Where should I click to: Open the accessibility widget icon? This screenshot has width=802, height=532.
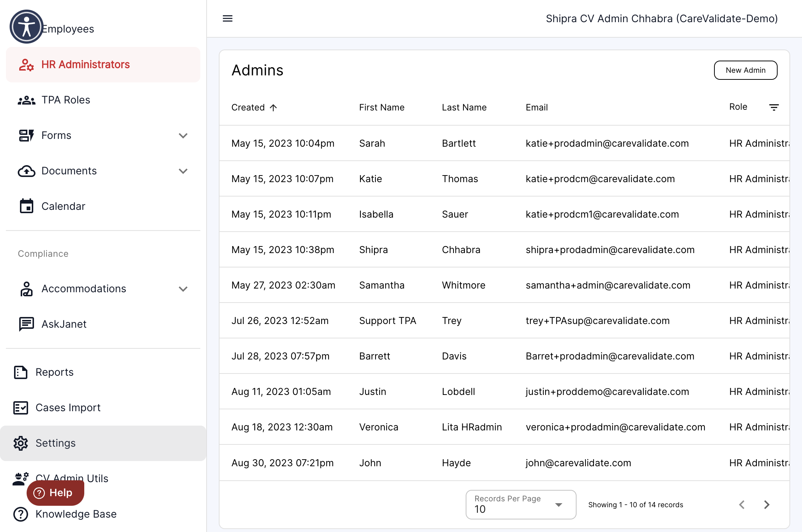[26, 27]
